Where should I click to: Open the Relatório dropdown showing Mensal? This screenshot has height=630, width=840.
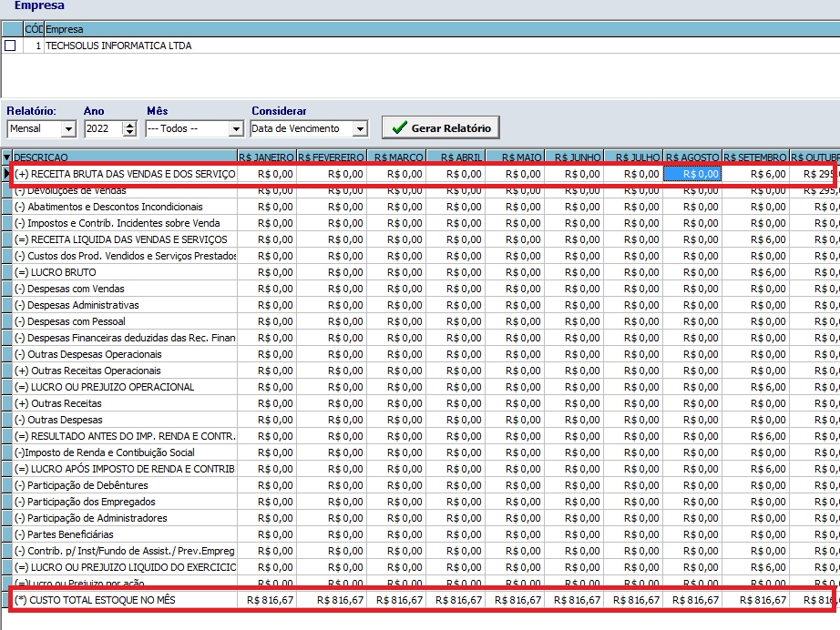pos(68,129)
